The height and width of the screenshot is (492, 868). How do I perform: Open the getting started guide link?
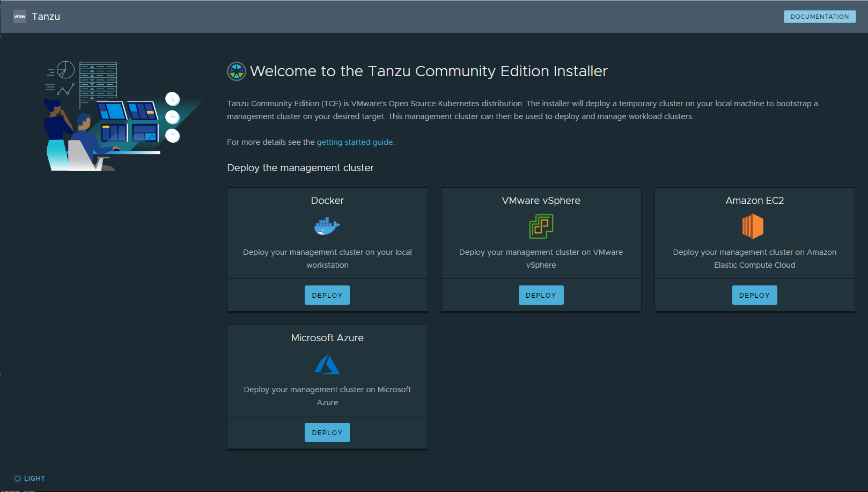pos(355,142)
